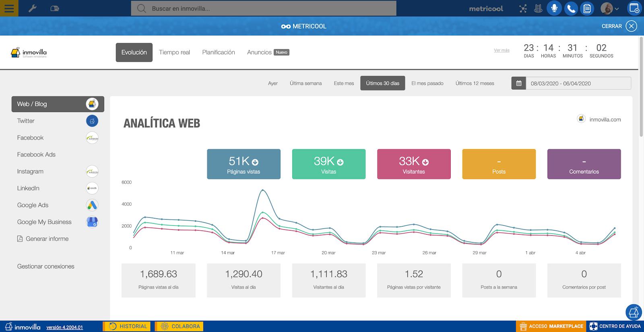
Task: Close Metricool panel with the X icon
Action: (632, 26)
